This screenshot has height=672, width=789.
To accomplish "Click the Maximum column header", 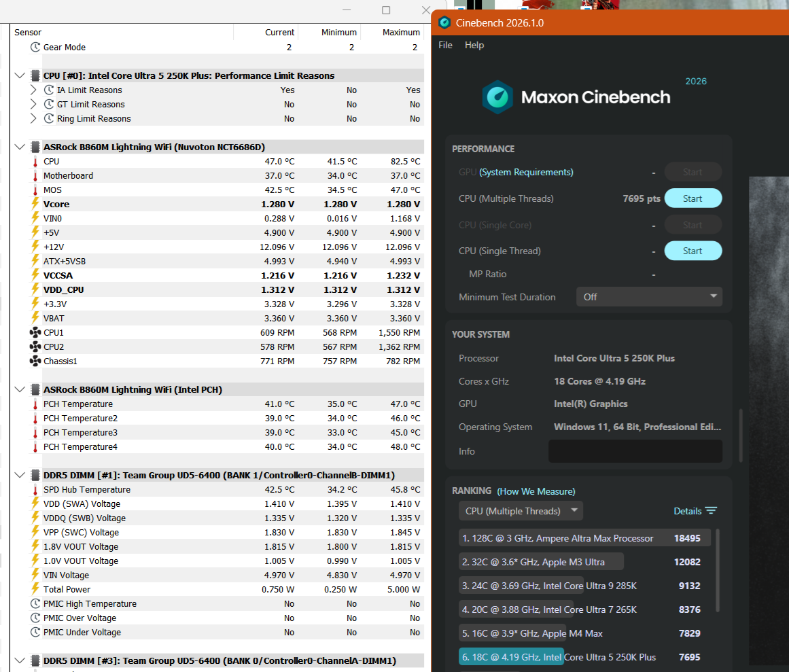I will tap(400, 32).
